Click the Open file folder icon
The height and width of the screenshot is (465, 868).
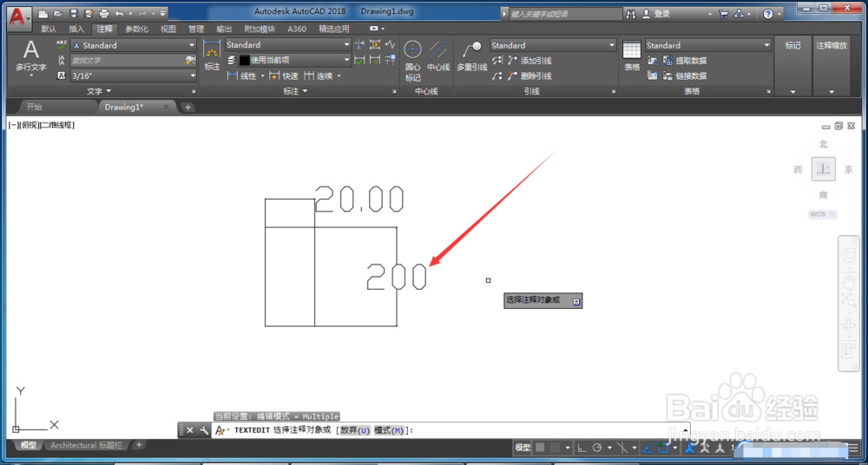click(58, 13)
